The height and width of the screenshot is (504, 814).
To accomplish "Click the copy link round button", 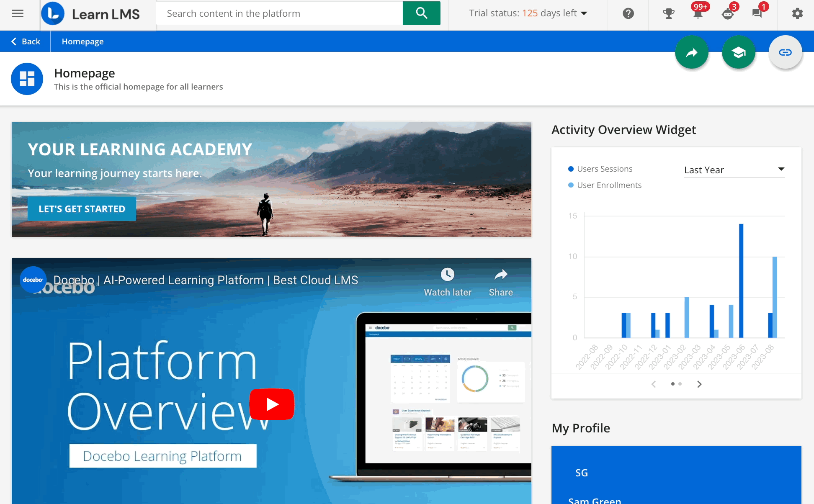I will [x=786, y=52].
